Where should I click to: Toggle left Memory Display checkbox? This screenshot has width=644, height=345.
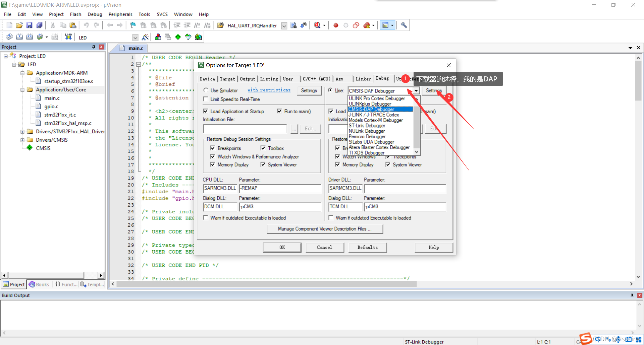[x=213, y=164]
